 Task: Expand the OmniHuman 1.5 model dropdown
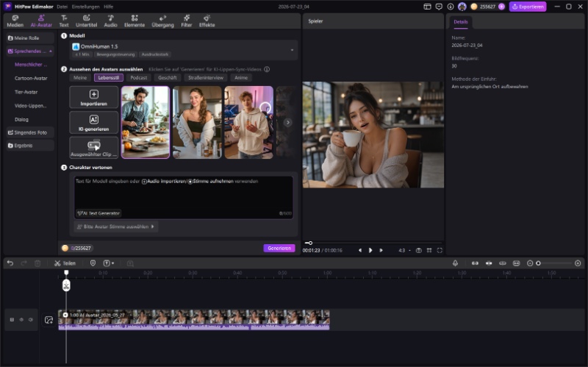click(x=184, y=50)
